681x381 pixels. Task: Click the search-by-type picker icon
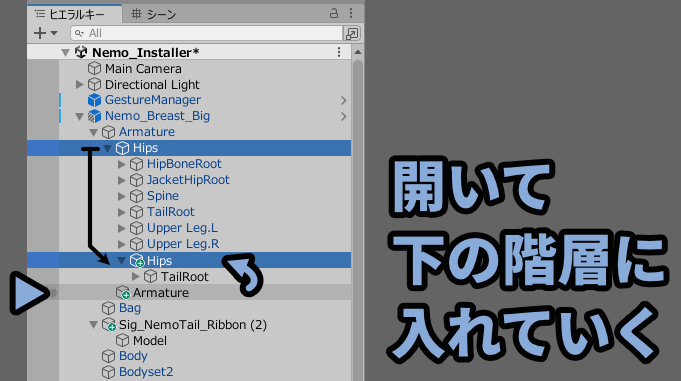352,33
